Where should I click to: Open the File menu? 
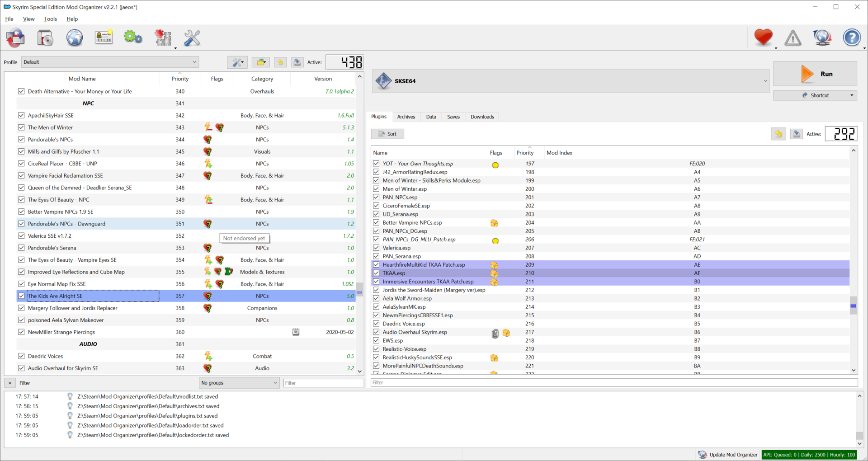[x=9, y=19]
